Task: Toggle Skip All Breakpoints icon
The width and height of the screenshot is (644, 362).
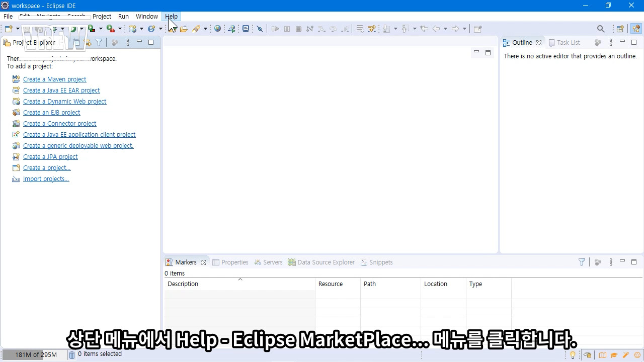Action: 260,29
